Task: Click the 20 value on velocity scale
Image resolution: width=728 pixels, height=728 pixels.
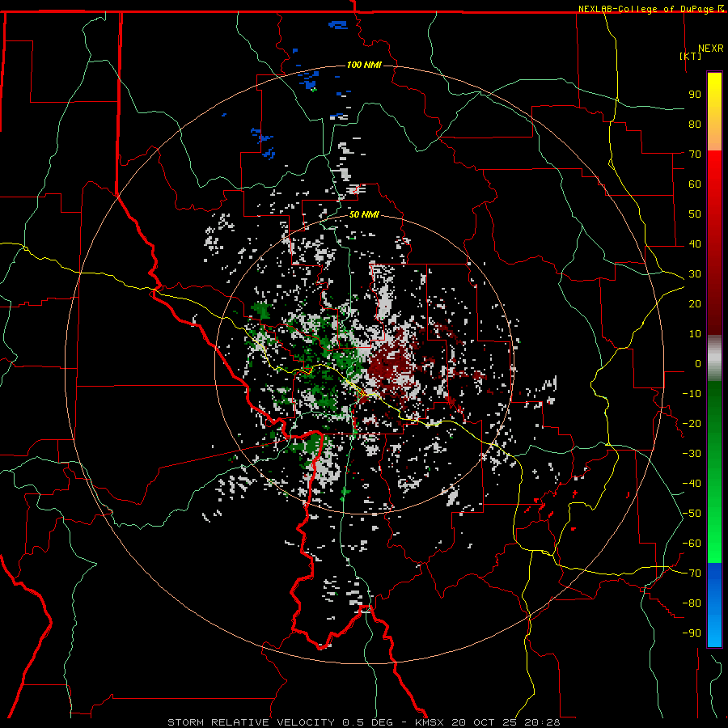Action: 695,303
